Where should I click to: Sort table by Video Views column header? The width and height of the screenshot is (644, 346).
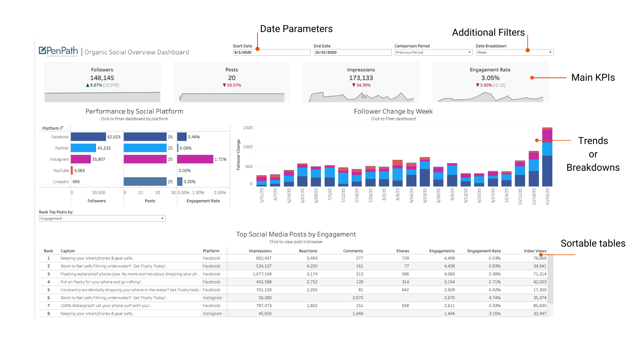pyautogui.click(x=535, y=251)
